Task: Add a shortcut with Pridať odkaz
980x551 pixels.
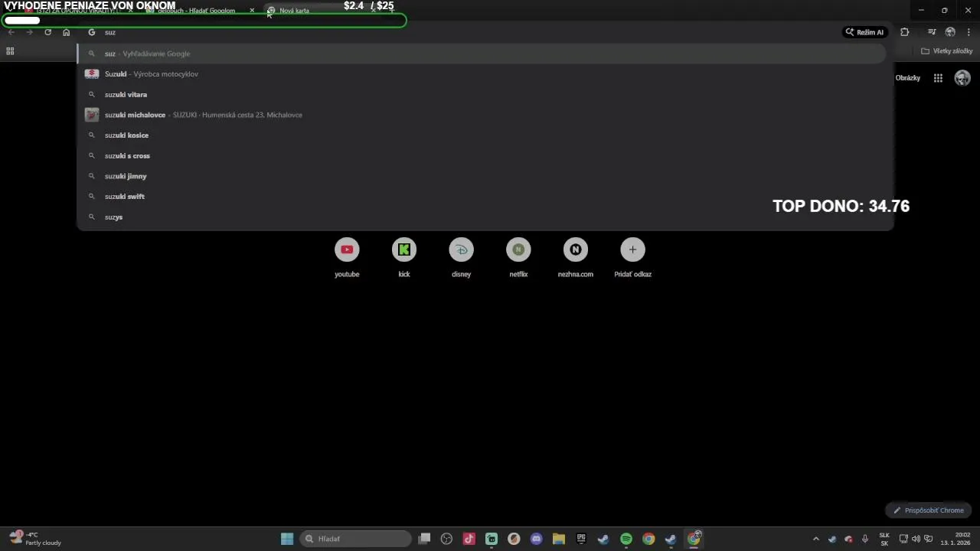Action: (x=632, y=257)
